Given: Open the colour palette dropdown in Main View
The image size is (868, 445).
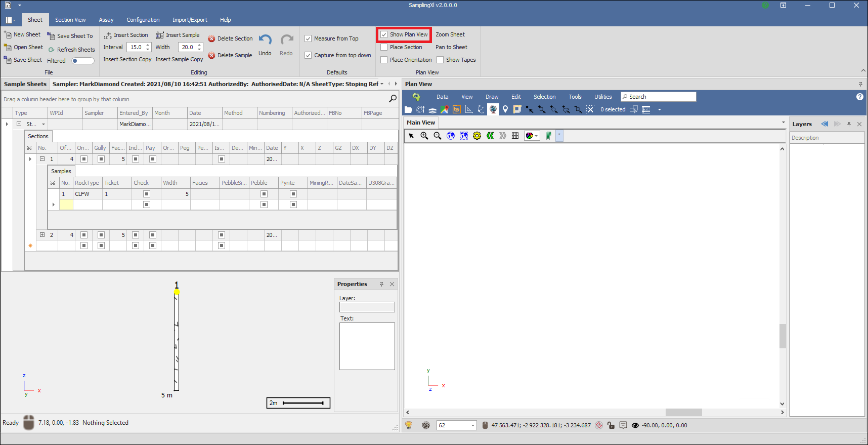Looking at the screenshot, I should 536,136.
